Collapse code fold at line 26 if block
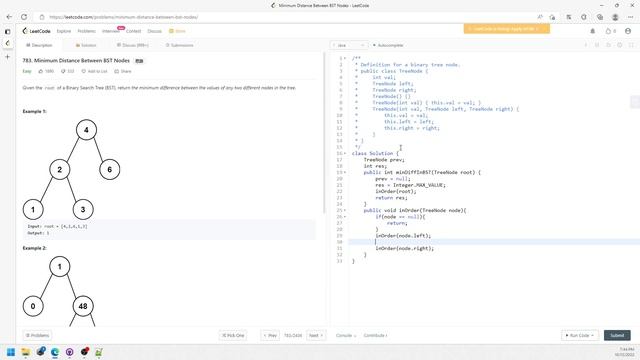Screen dimensions: 640x360 pyautogui.click(x=345, y=217)
